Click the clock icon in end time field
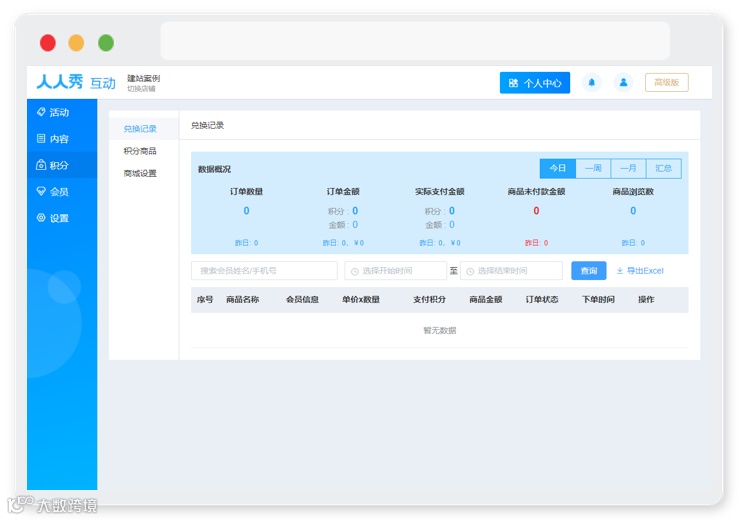This screenshot has width=740, height=520. 470,271
